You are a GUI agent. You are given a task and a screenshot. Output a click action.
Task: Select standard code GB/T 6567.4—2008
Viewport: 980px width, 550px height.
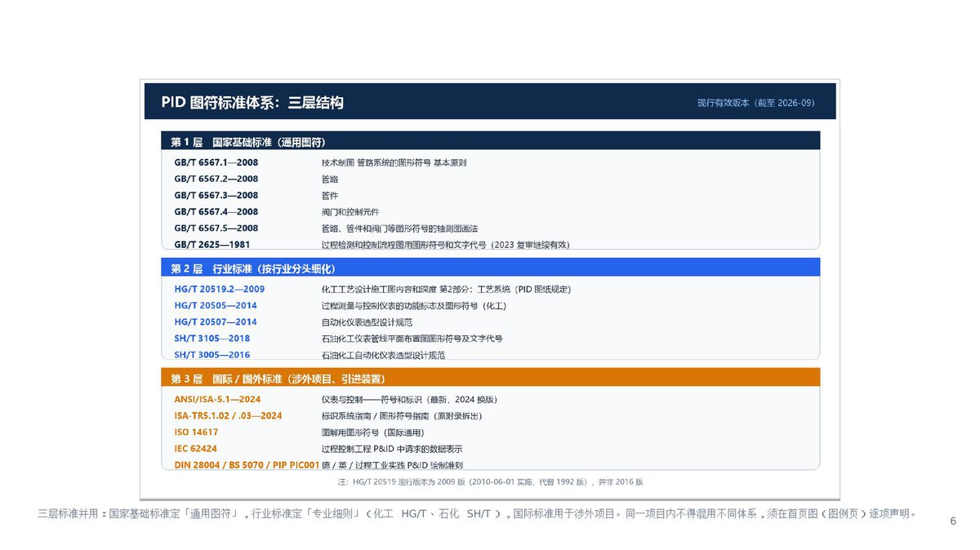216,211
